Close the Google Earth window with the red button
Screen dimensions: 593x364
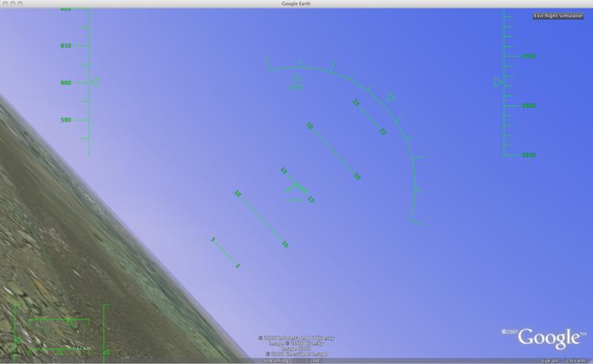click(7, 4)
